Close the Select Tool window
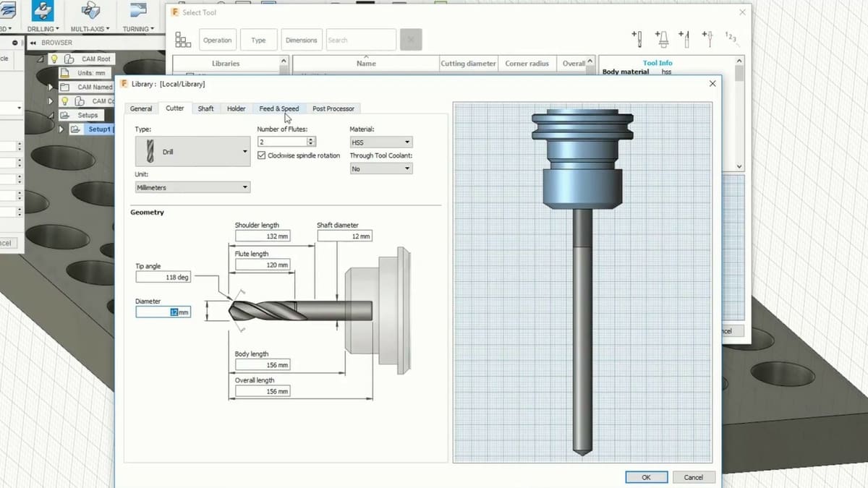 tap(742, 12)
